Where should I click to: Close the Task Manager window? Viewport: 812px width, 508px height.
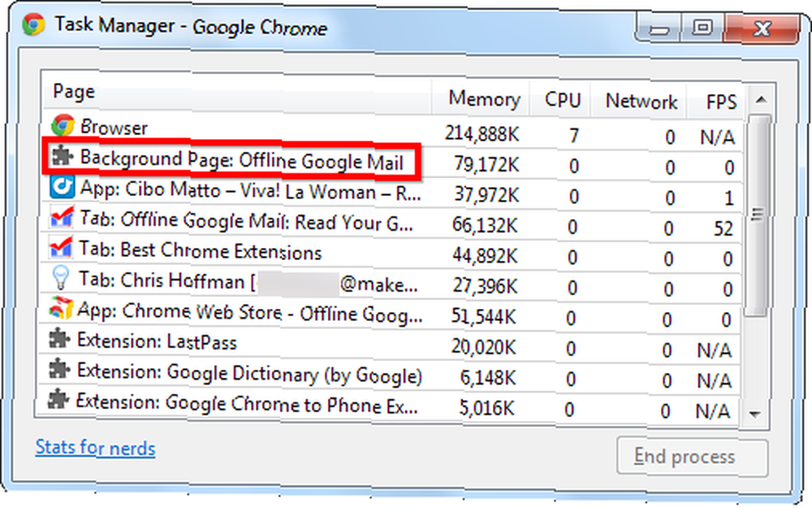[x=761, y=28]
